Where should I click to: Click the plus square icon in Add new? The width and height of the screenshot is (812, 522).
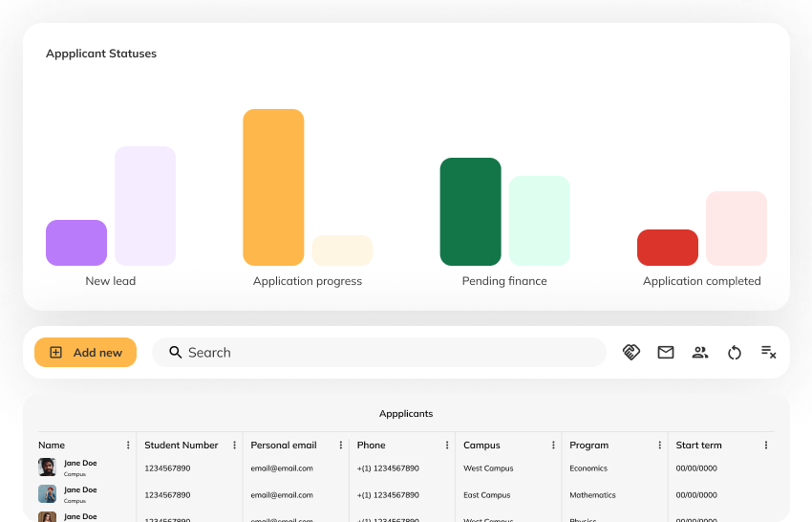(55, 353)
